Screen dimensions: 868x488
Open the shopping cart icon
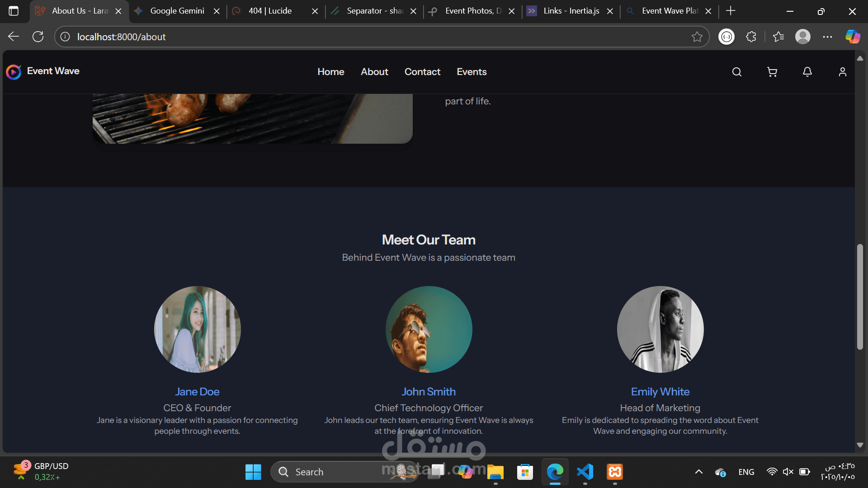(x=772, y=72)
